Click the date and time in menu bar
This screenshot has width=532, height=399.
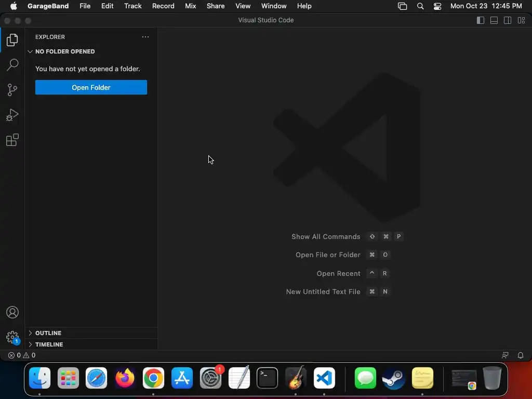click(486, 6)
